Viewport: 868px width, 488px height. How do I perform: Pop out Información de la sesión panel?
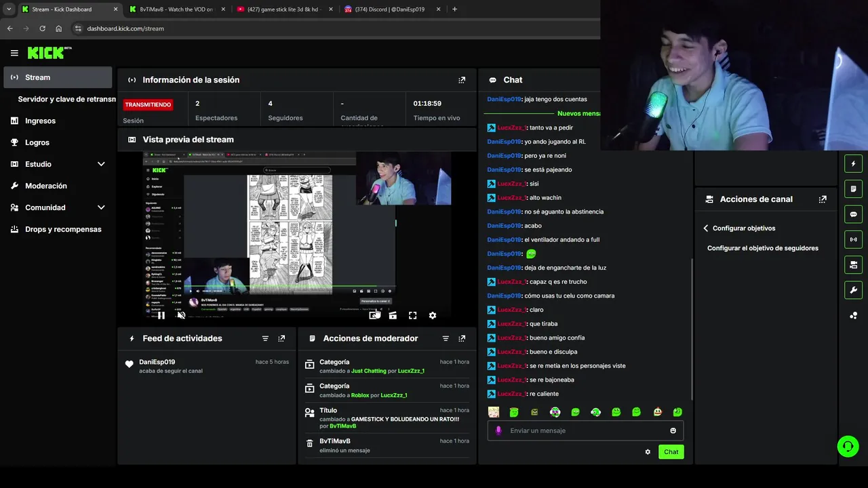click(x=462, y=80)
